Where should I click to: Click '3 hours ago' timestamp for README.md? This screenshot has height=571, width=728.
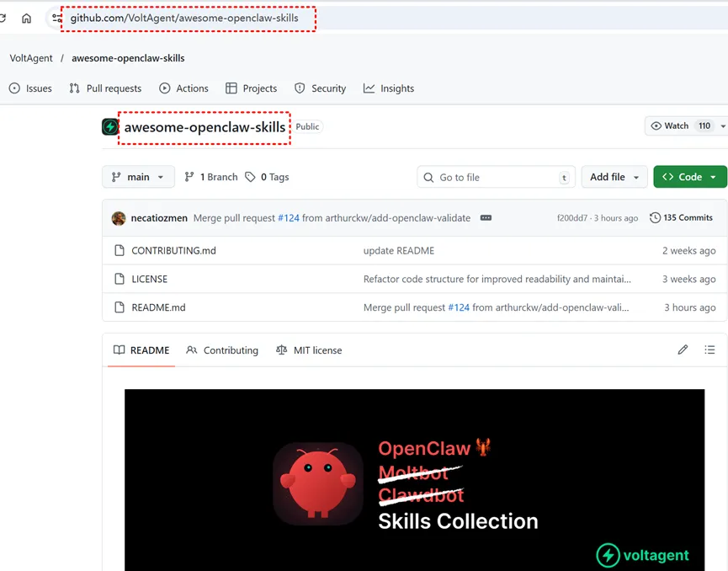(x=690, y=307)
